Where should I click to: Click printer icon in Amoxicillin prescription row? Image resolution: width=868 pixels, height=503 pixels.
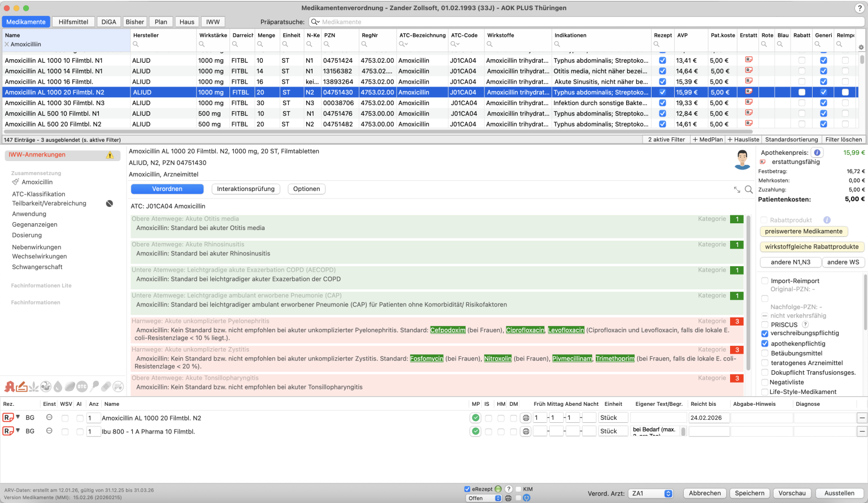point(526,418)
